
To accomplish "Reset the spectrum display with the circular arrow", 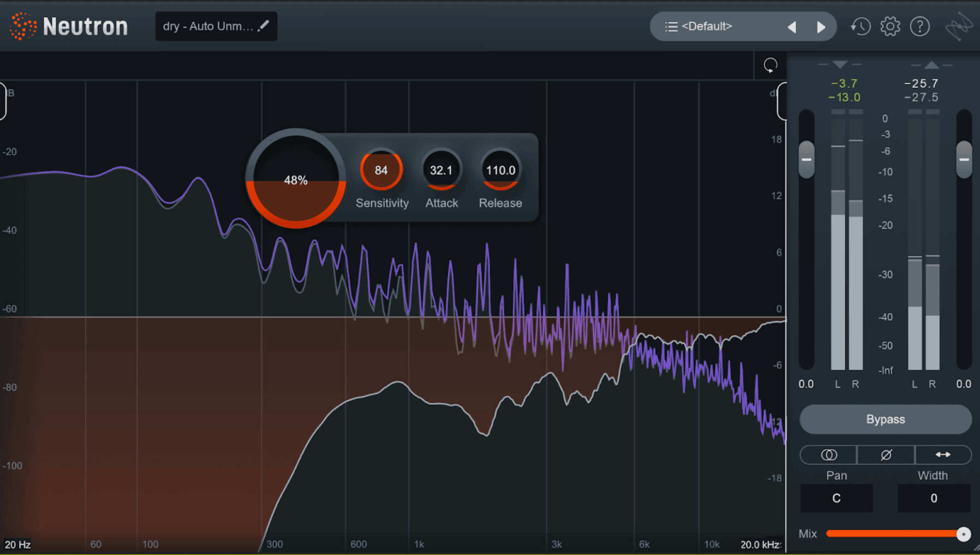I will [x=770, y=66].
